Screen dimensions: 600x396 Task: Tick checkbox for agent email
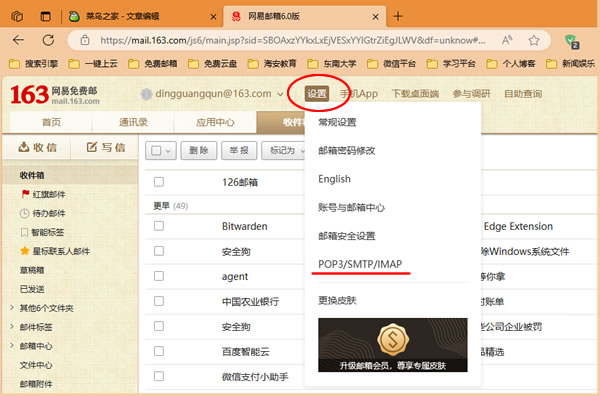[159, 276]
